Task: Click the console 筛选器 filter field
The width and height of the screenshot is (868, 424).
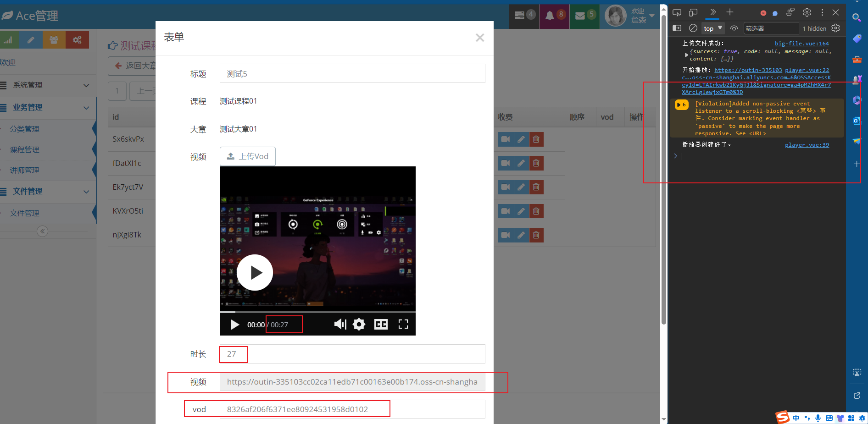Action: click(x=771, y=28)
